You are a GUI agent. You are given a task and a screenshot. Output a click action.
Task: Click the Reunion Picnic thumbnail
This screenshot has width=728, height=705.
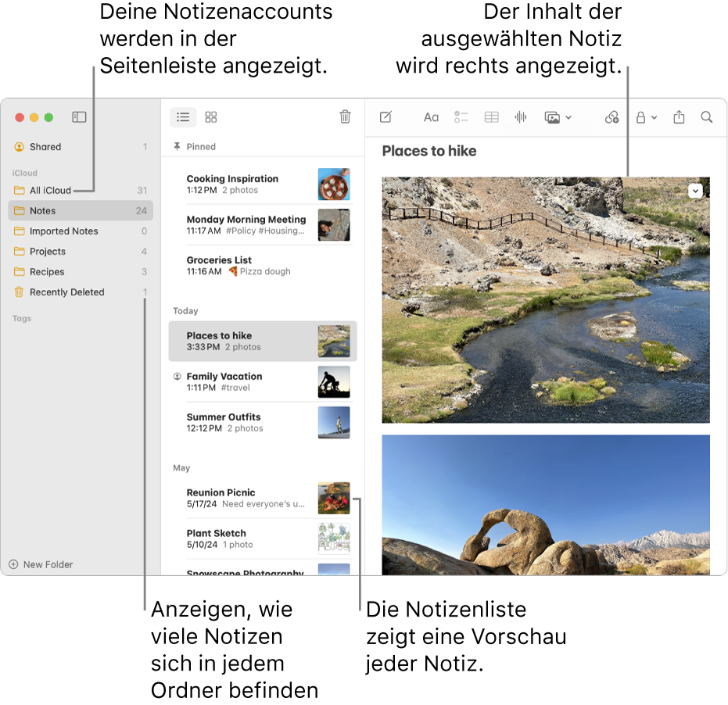(334, 498)
